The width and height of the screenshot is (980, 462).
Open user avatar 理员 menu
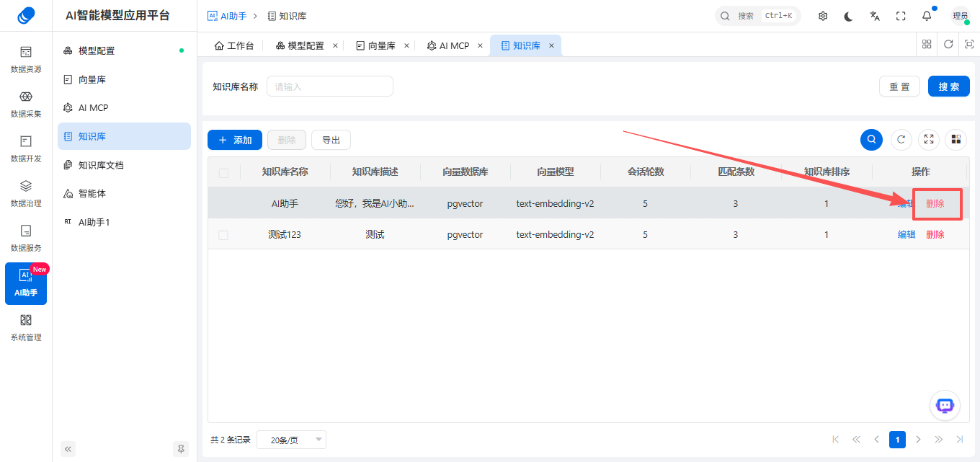coord(960,16)
